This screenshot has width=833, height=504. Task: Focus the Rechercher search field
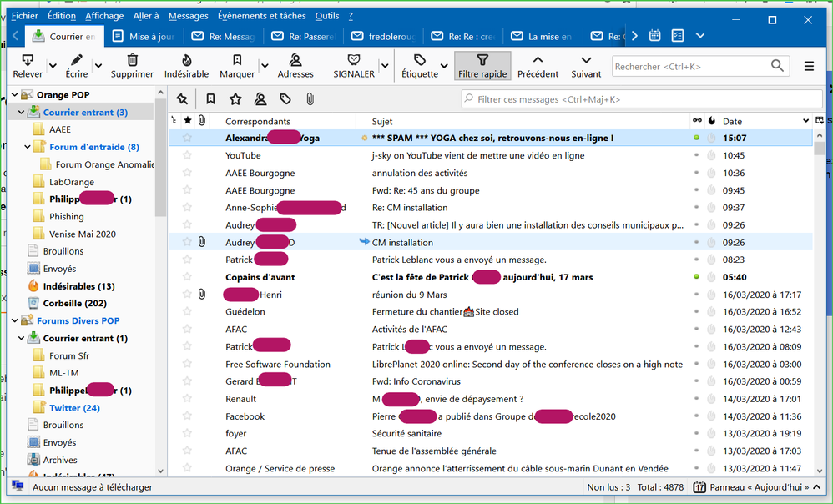coord(690,67)
